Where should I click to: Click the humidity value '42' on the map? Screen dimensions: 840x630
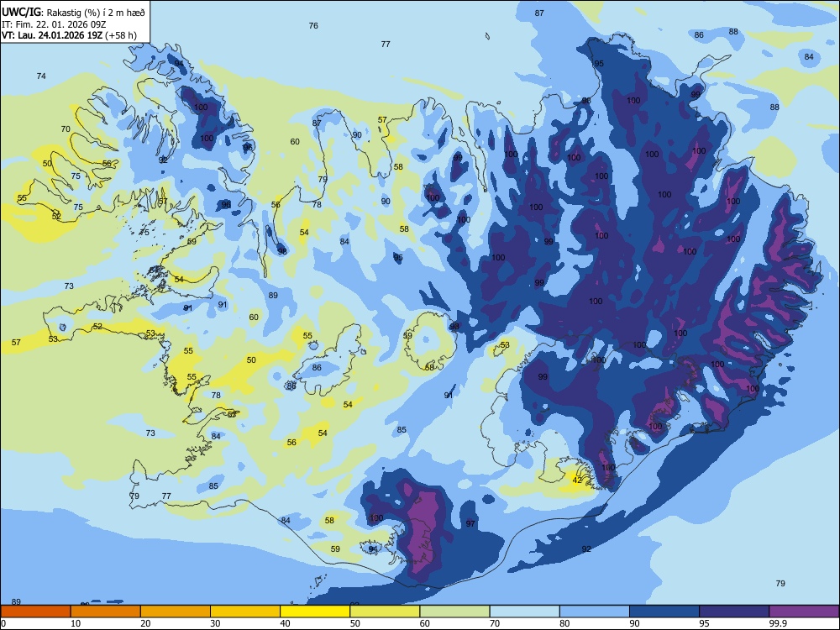(x=577, y=480)
